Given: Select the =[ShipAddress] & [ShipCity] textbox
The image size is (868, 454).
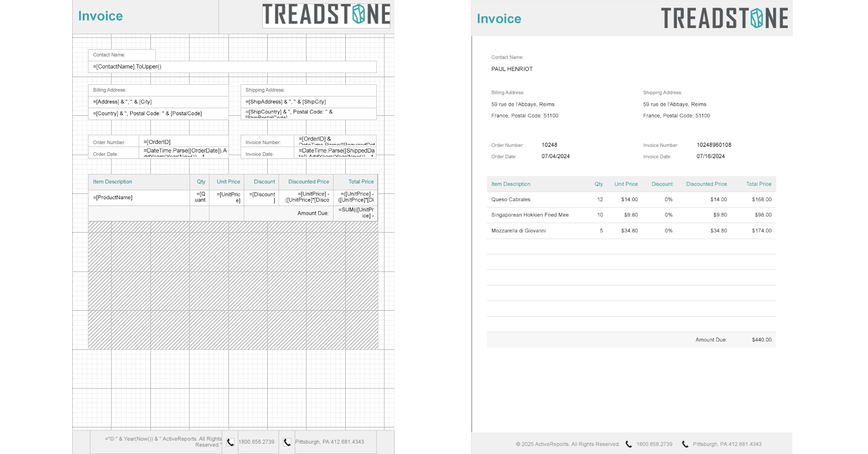Looking at the screenshot, I should tap(309, 102).
